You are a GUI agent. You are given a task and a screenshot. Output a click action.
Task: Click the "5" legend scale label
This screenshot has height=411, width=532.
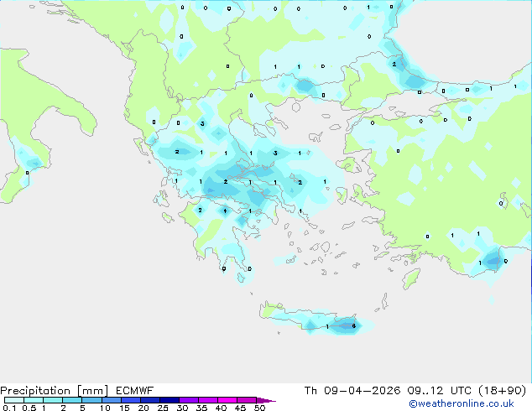82,408
